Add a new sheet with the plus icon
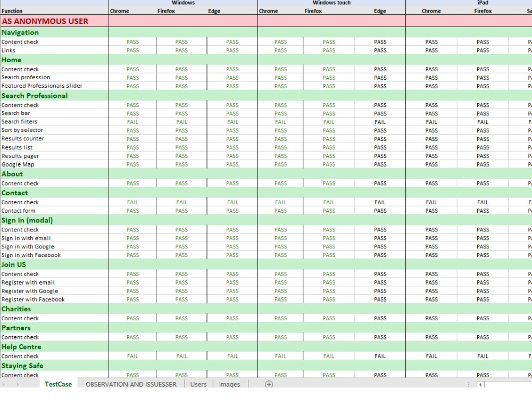532x399 pixels. [x=269, y=384]
